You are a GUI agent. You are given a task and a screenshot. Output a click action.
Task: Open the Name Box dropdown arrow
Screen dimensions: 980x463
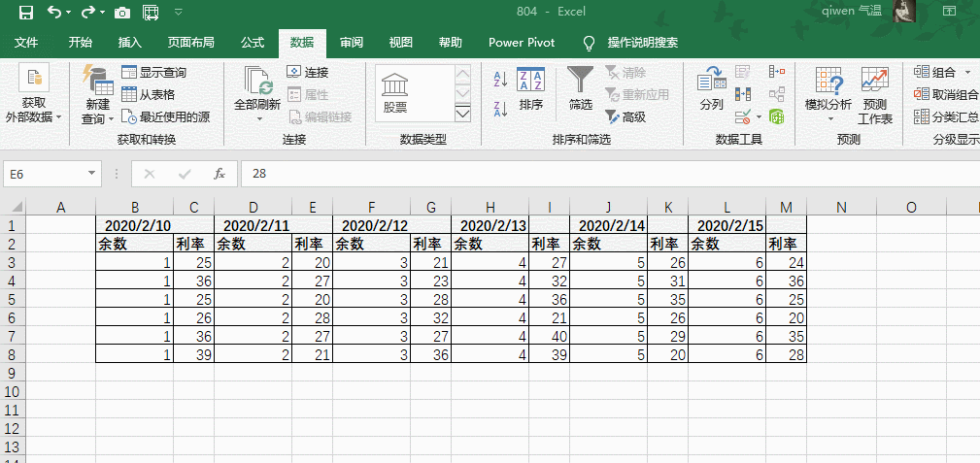(92, 174)
